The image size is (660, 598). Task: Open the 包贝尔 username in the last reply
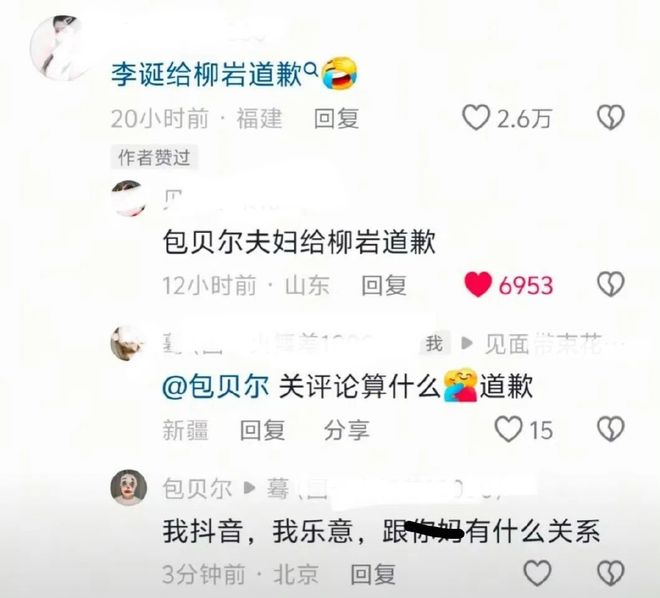point(197,489)
